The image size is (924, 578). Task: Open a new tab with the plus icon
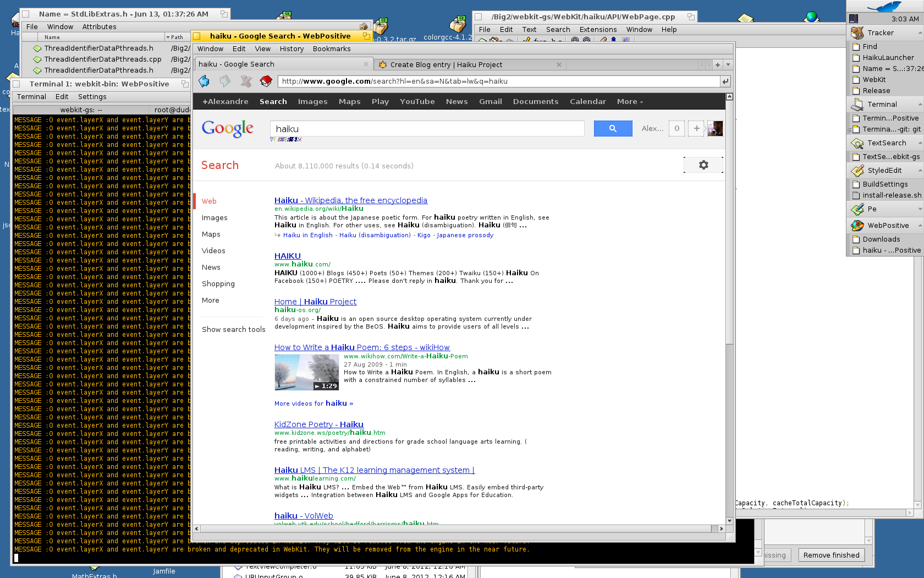point(717,64)
